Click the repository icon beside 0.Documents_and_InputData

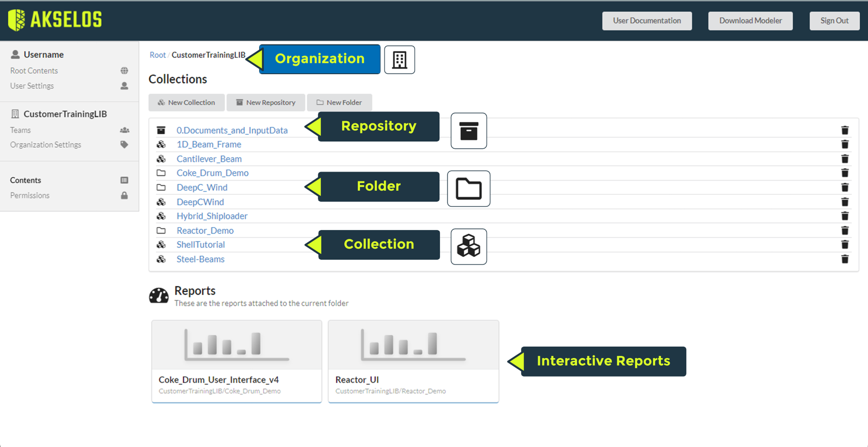(161, 130)
